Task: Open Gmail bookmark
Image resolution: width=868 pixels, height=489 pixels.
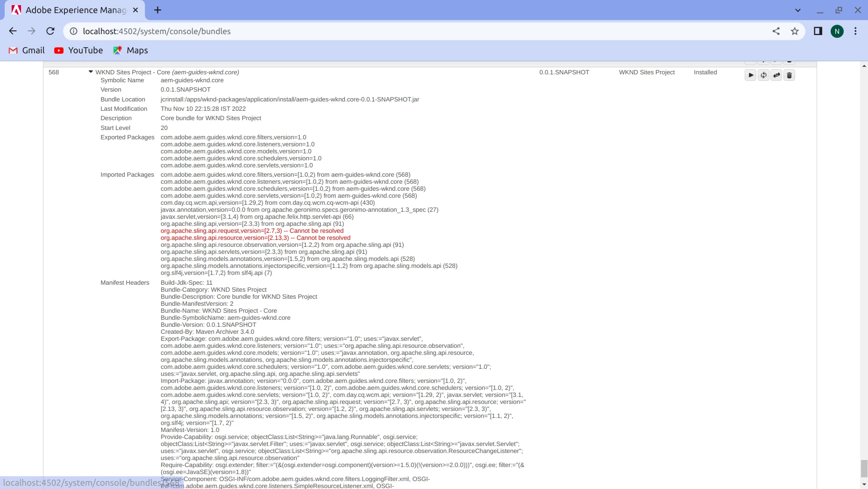Action: click(27, 50)
